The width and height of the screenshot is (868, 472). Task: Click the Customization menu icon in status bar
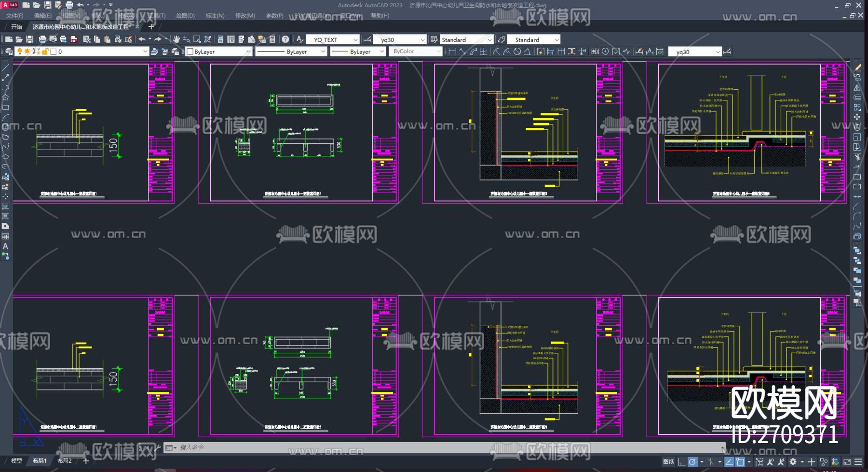tap(858, 462)
